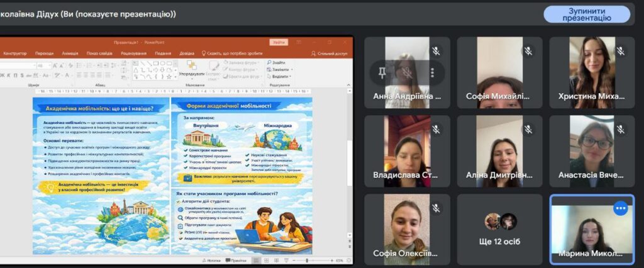Pin Анна Андріївна's video tile
This screenshot has width=644, height=268.
click(x=382, y=73)
